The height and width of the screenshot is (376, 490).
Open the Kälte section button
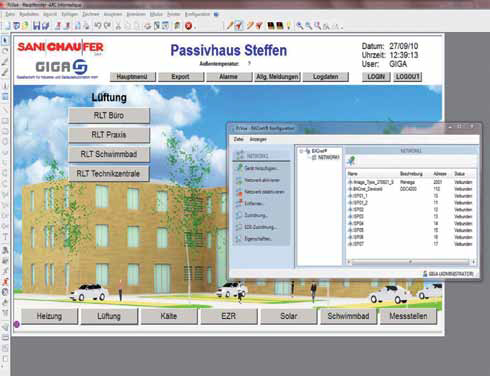point(169,316)
